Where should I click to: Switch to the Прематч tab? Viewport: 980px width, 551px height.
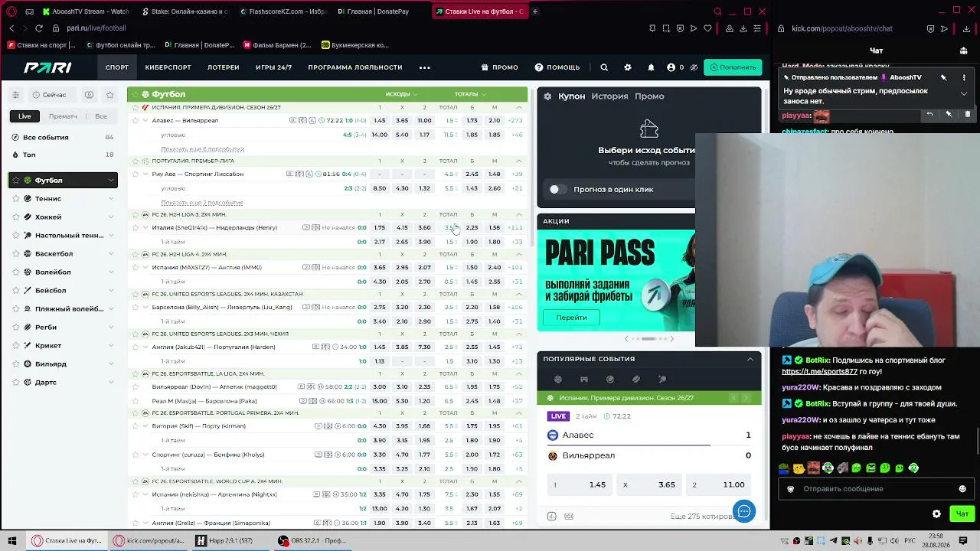pyautogui.click(x=63, y=116)
